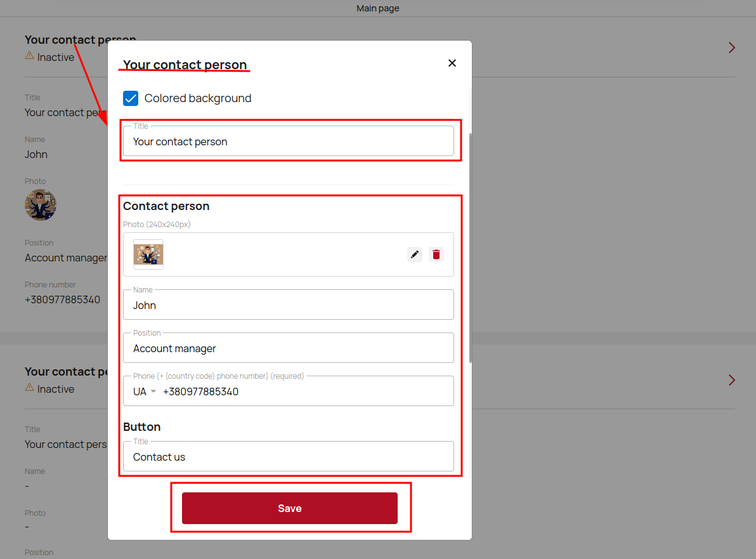Click the phone number field +380977885340
Viewport: 756px width, 559px height.
304,391
